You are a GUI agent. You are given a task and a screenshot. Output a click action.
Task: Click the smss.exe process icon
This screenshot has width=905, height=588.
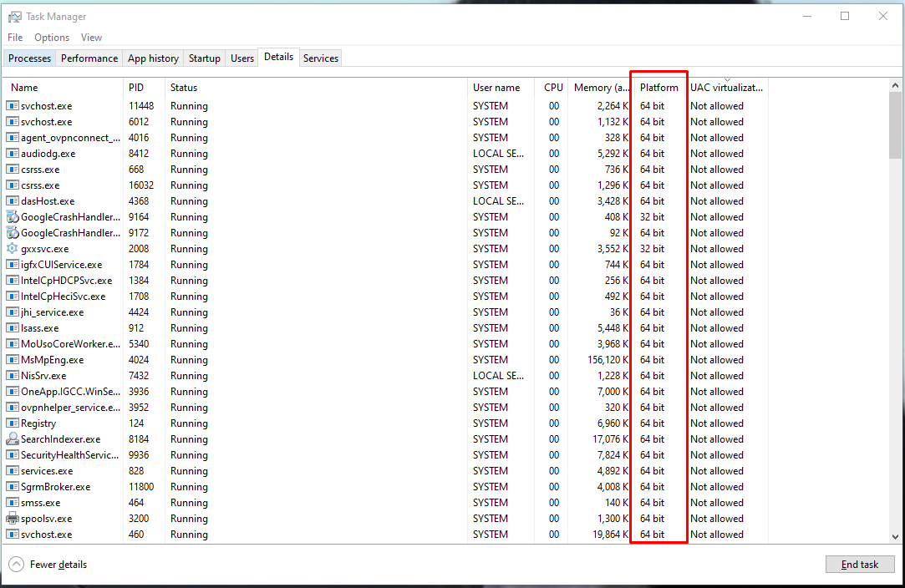pos(13,503)
